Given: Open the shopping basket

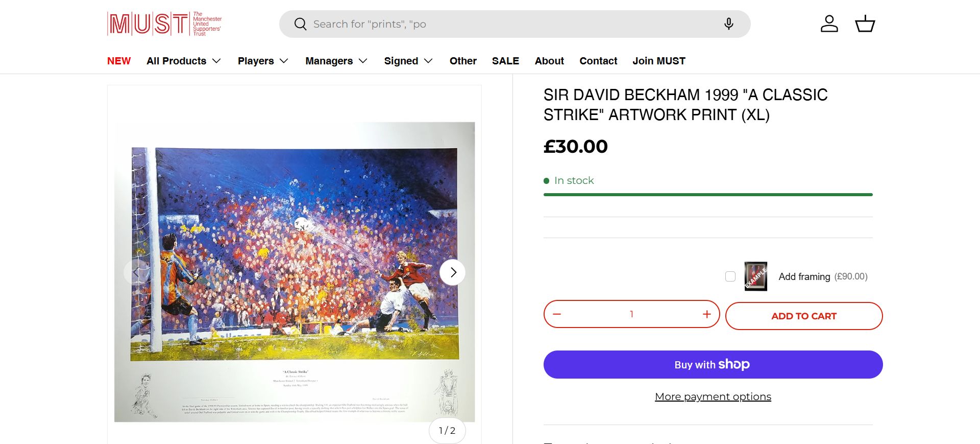Looking at the screenshot, I should [x=865, y=24].
